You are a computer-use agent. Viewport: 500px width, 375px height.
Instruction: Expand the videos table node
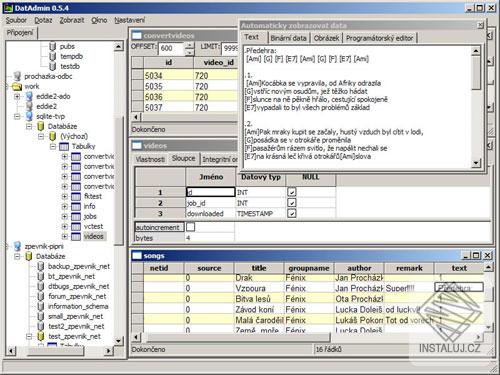(65, 237)
